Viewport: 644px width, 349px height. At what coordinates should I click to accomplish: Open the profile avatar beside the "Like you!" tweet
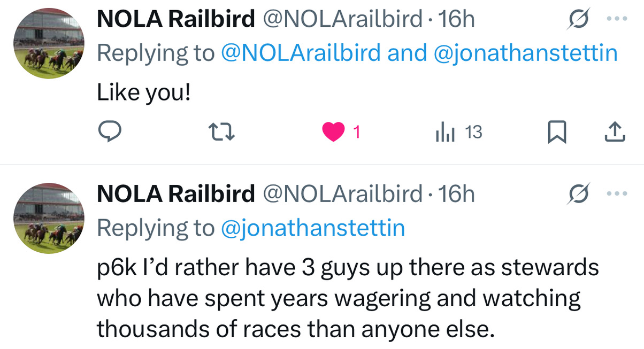click(x=49, y=44)
